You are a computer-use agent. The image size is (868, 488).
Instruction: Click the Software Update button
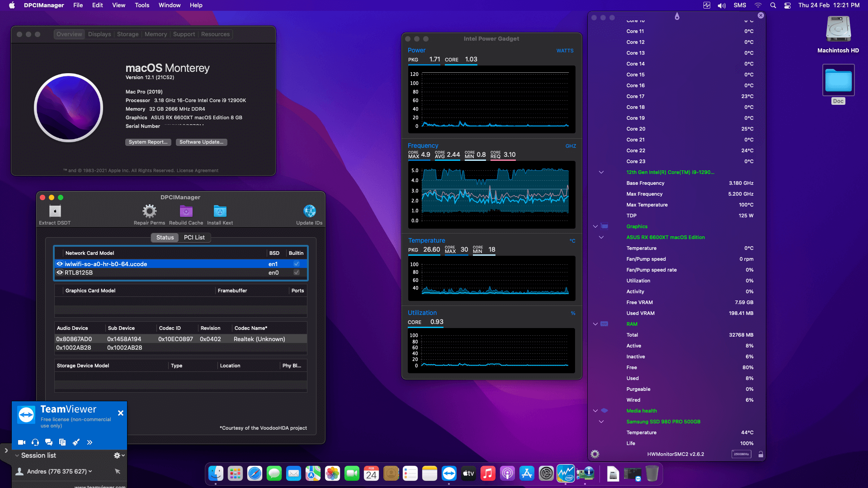(x=201, y=142)
